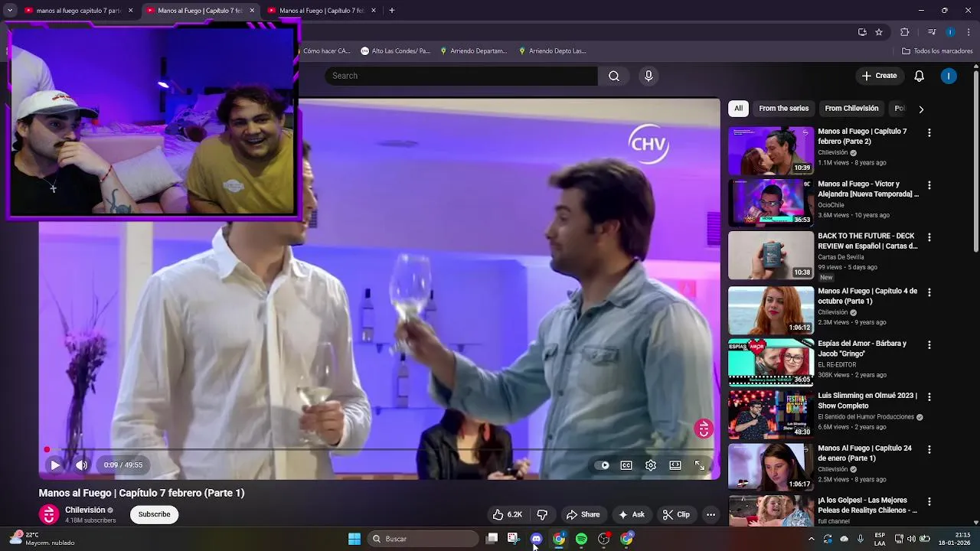
Task: Open YouTube notifications bell
Action: coord(920,76)
